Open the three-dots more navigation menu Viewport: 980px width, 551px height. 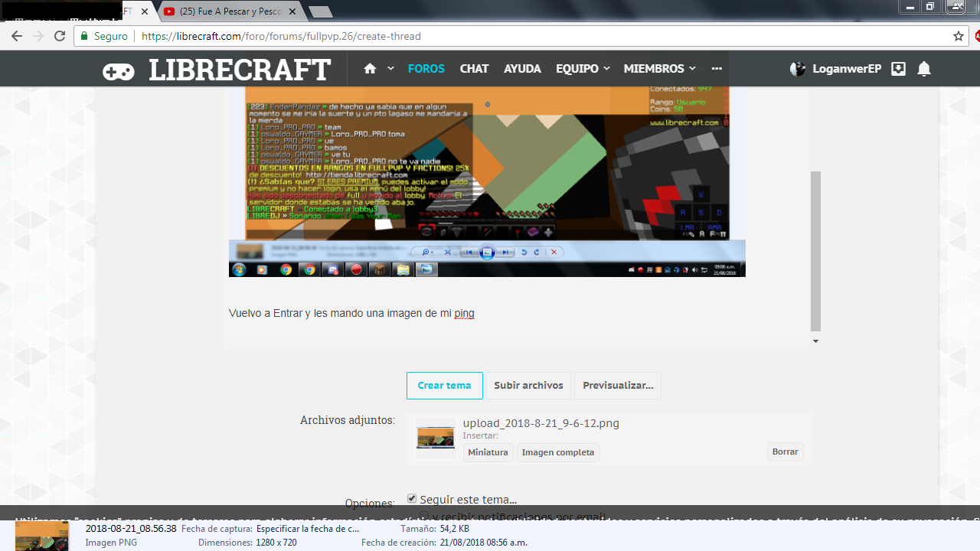tap(717, 69)
